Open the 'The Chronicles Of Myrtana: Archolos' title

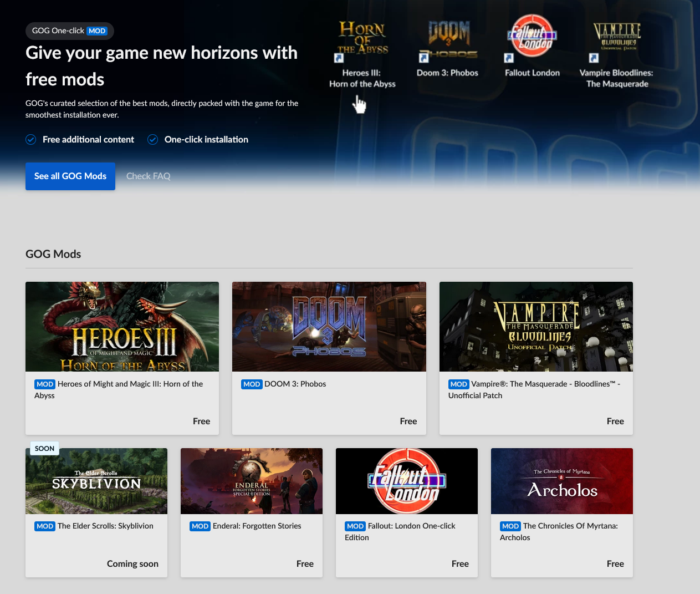click(559, 532)
